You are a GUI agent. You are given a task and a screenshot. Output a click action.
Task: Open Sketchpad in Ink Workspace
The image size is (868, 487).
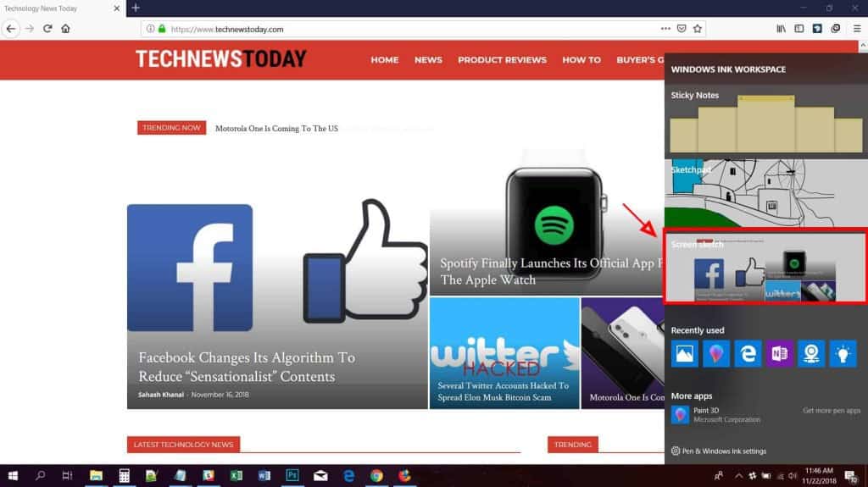pyautogui.click(x=766, y=193)
